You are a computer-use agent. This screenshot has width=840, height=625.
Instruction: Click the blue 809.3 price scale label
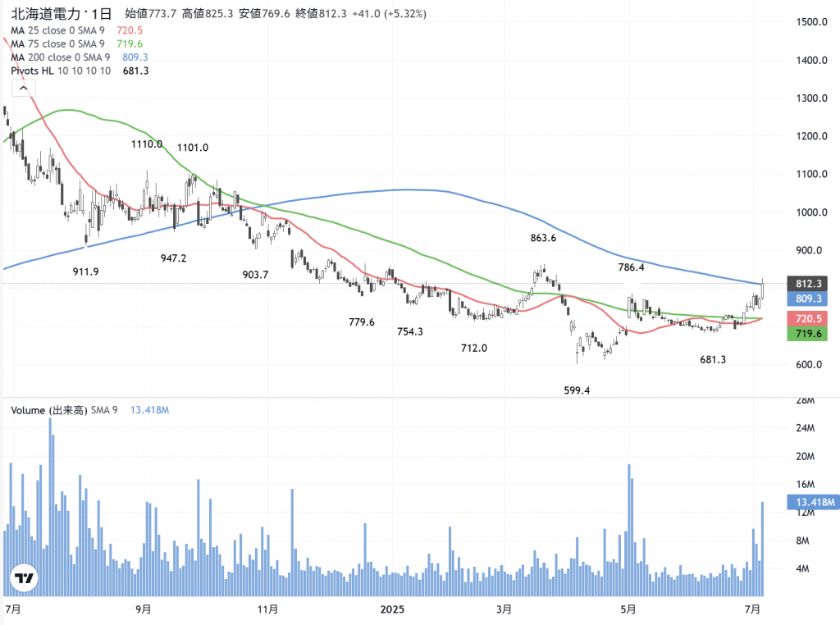(807, 299)
